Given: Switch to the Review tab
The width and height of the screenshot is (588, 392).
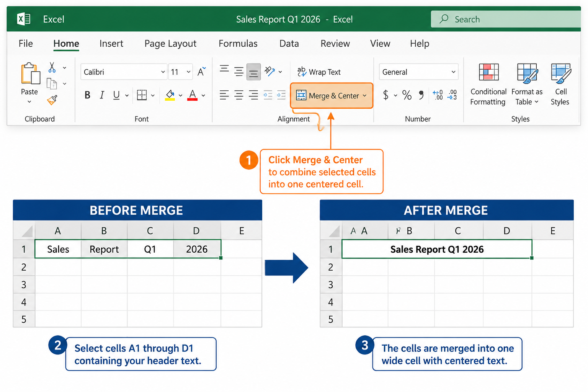Looking at the screenshot, I should coord(335,44).
